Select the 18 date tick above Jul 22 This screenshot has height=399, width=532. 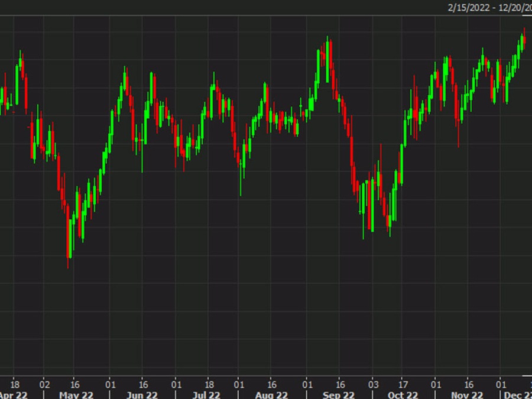208,382
